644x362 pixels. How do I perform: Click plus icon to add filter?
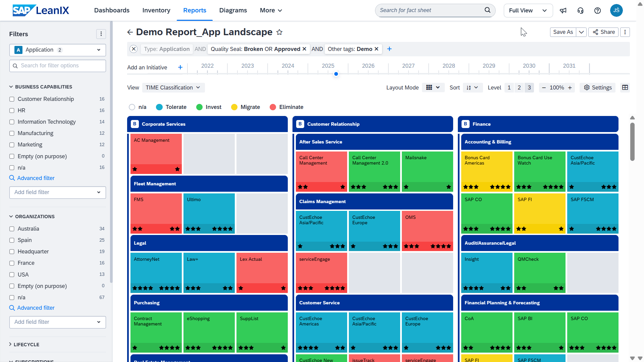click(x=389, y=49)
